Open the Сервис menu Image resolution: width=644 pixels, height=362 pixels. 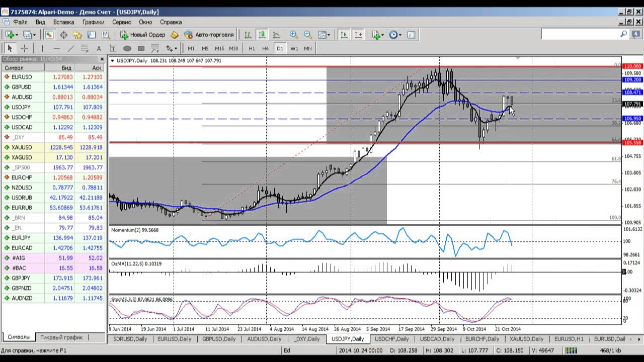click(121, 22)
